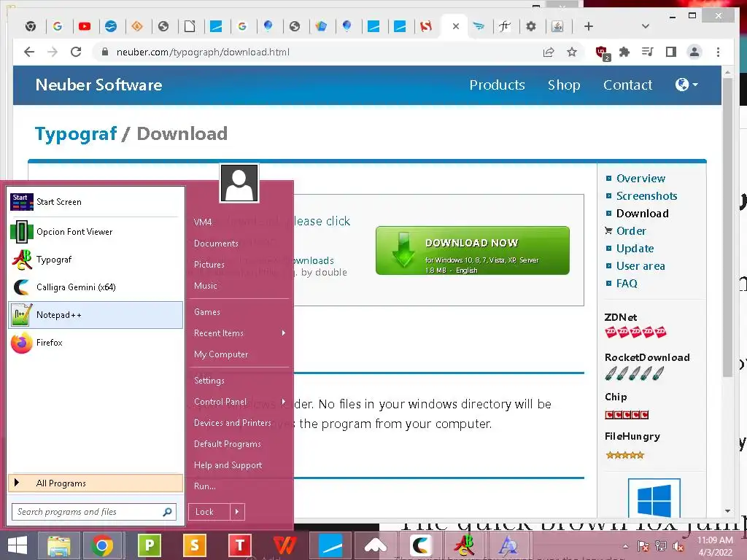Open Documents from Start menu

pyautogui.click(x=216, y=244)
